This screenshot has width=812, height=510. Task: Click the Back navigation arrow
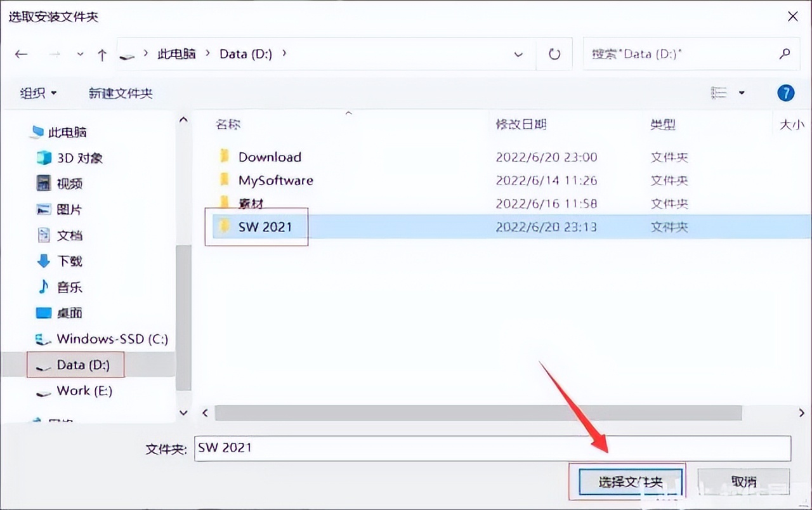[21, 54]
